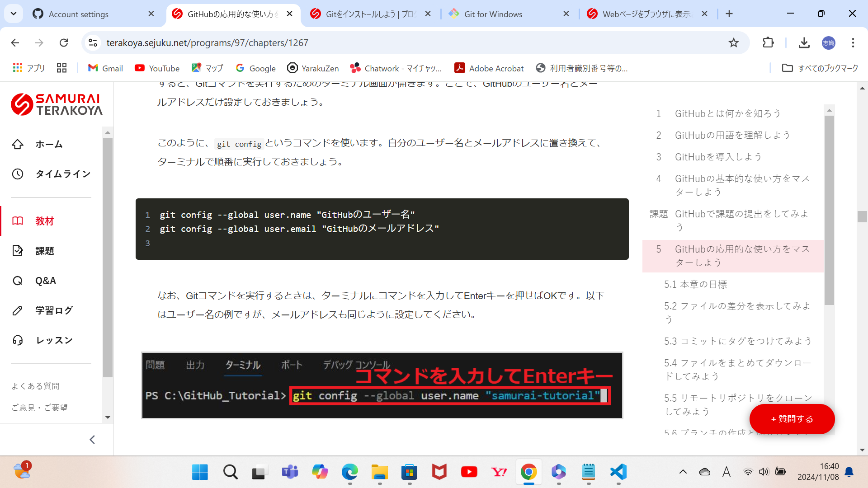Image resolution: width=868 pixels, height=488 pixels.
Task: Bookmark this page with the star icon
Action: tap(733, 42)
